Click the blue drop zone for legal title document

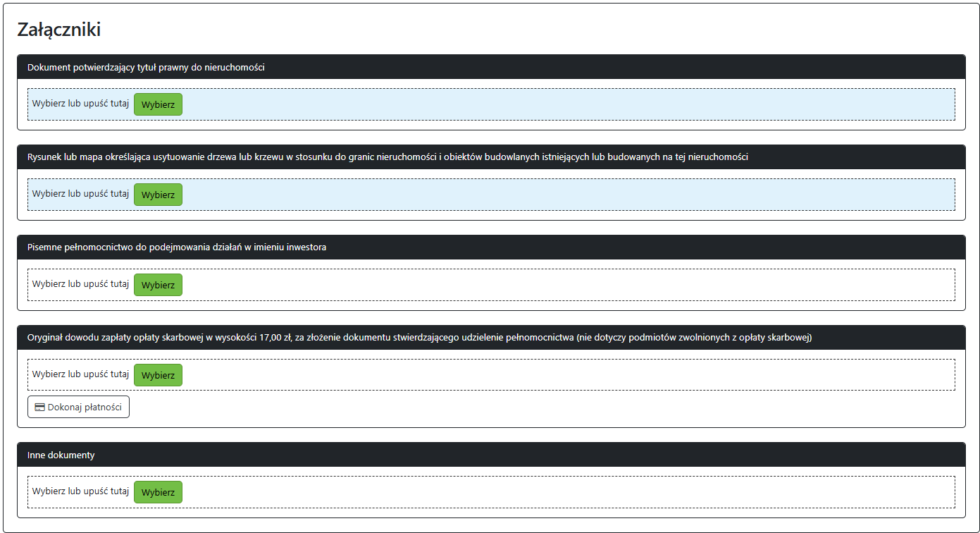click(564, 104)
